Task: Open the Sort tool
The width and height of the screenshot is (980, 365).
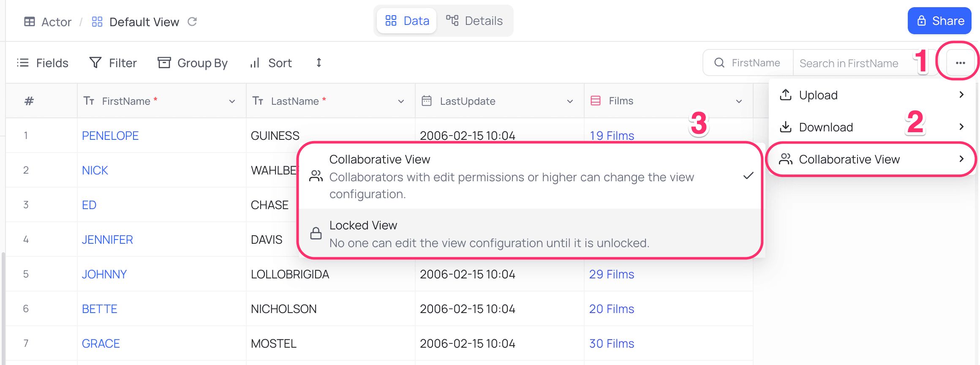Action: tap(271, 63)
